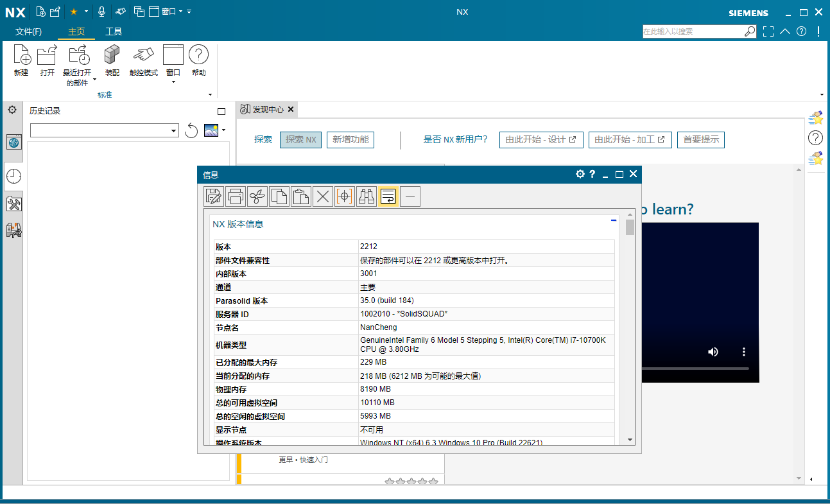Click the cut scissors icon in 信息 window

pos(257,196)
